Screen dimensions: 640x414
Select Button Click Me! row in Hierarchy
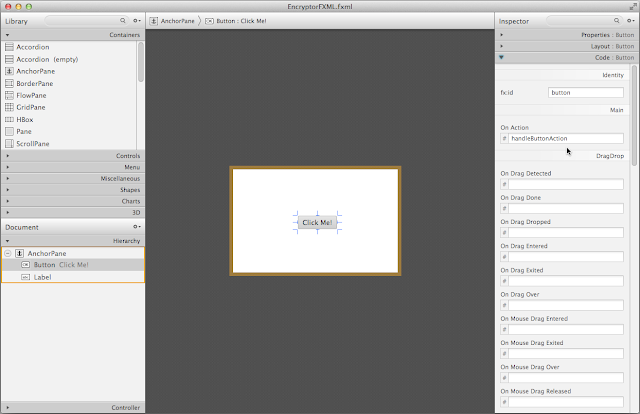click(73, 265)
